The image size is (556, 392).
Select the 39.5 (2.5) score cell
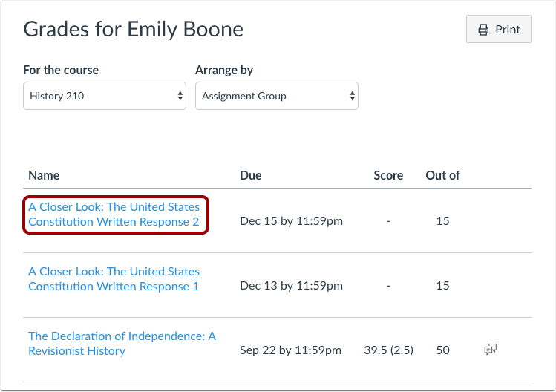click(x=388, y=350)
